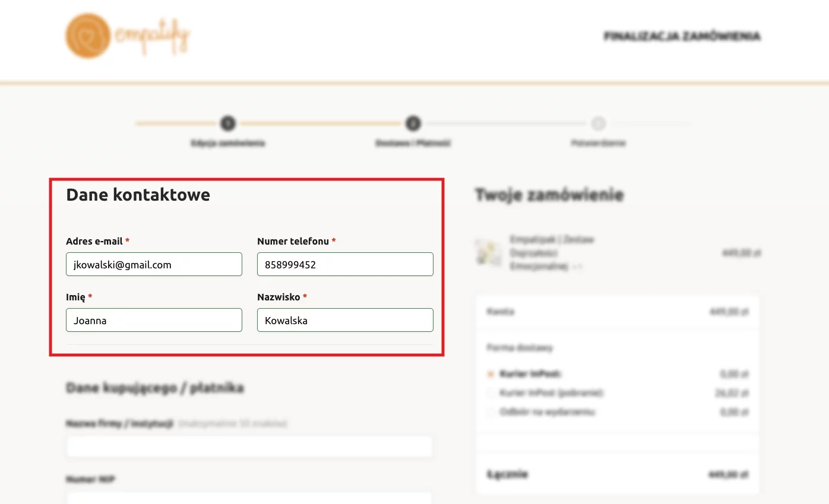Go back to the Edycja zamówienia step label

228,143
